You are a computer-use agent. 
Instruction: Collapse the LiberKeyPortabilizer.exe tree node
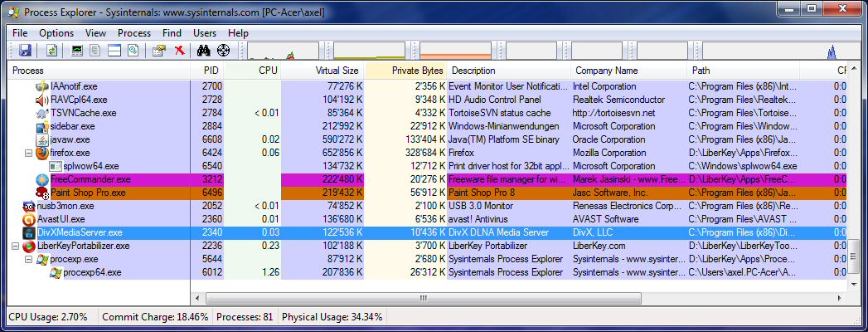16,246
